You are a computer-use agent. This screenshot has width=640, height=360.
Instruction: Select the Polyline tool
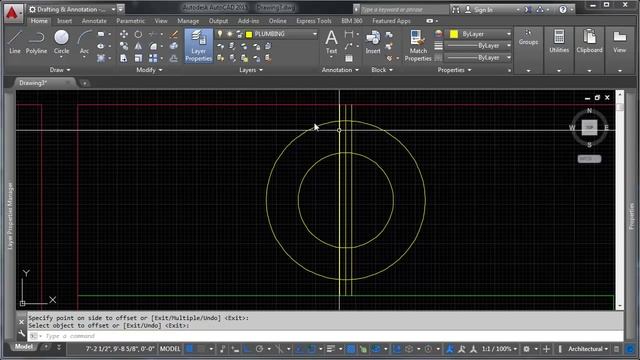coord(36,42)
